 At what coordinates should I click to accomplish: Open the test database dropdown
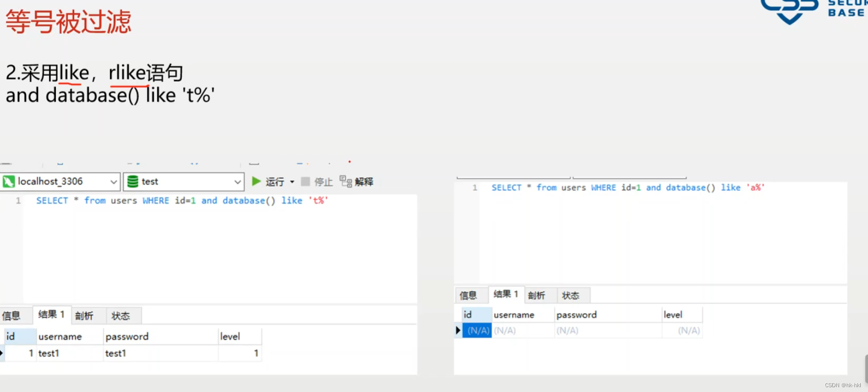[x=184, y=182]
